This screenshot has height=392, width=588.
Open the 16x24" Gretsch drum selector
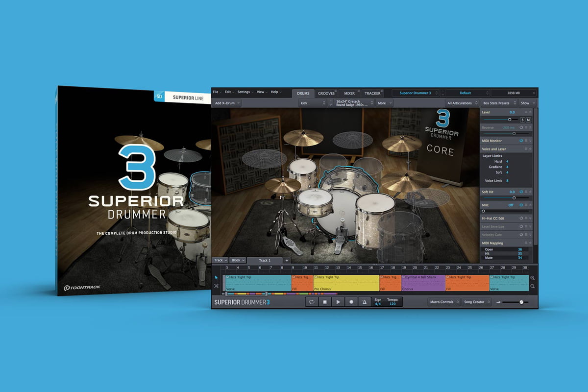tap(355, 103)
